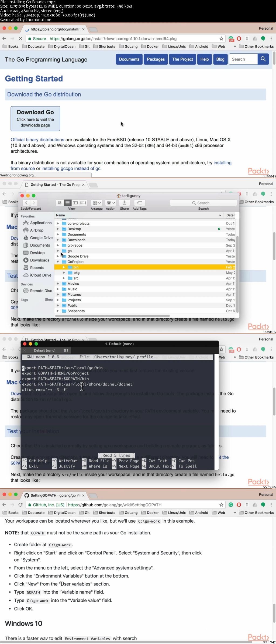The width and height of the screenshot is (276, 644).
Task: Open the Download the Go distribution heading link
Action: pyautogui.click(x=44, y=94)
